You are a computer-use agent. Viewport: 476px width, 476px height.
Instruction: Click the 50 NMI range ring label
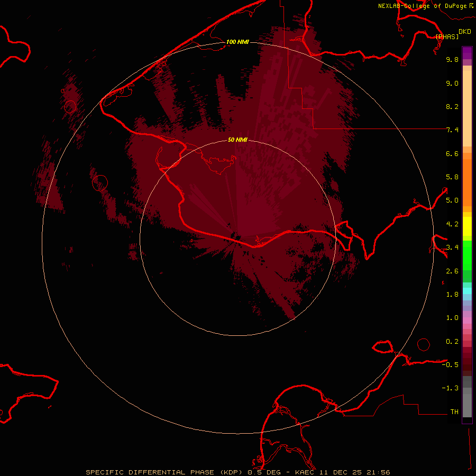[237, 140]
